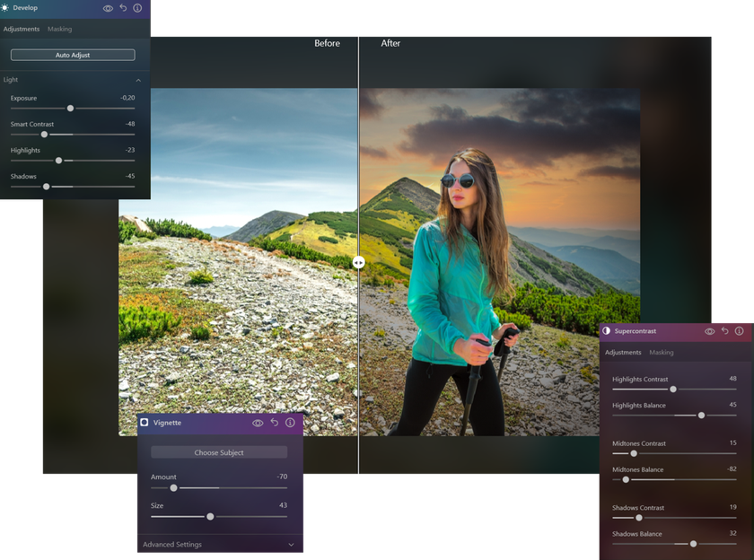This screenshot has height=560, width=754.
Task: Open the Vignette panel's info icon
Action: coord(290,423)
